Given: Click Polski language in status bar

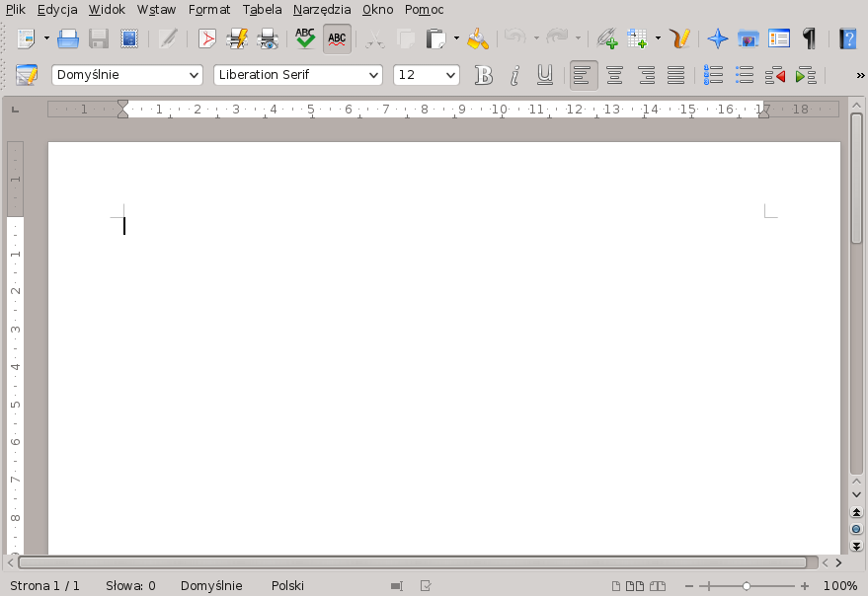Looking at the screenshot, I should (x=287, y=586).
